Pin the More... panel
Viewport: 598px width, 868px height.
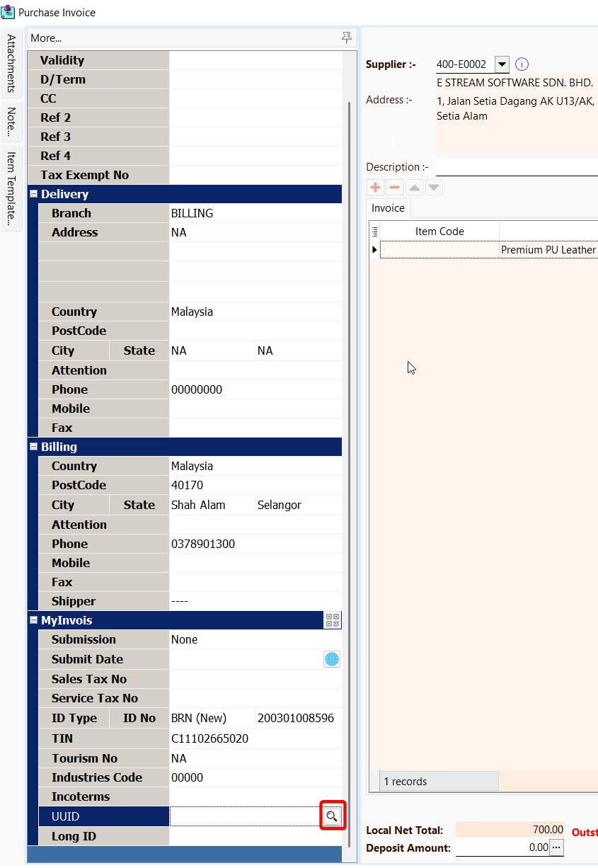(346, 38)
